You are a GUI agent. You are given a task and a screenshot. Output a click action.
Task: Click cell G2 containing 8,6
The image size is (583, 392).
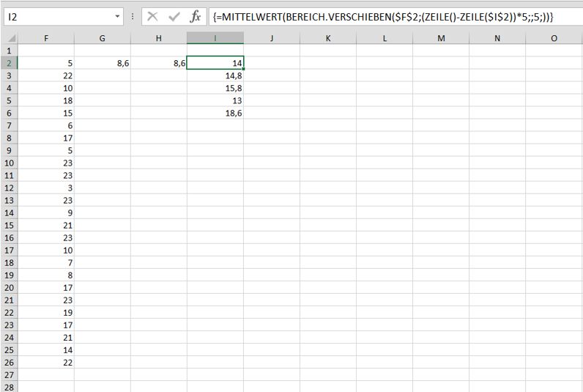pyautogui.click(x=103, y=63)
